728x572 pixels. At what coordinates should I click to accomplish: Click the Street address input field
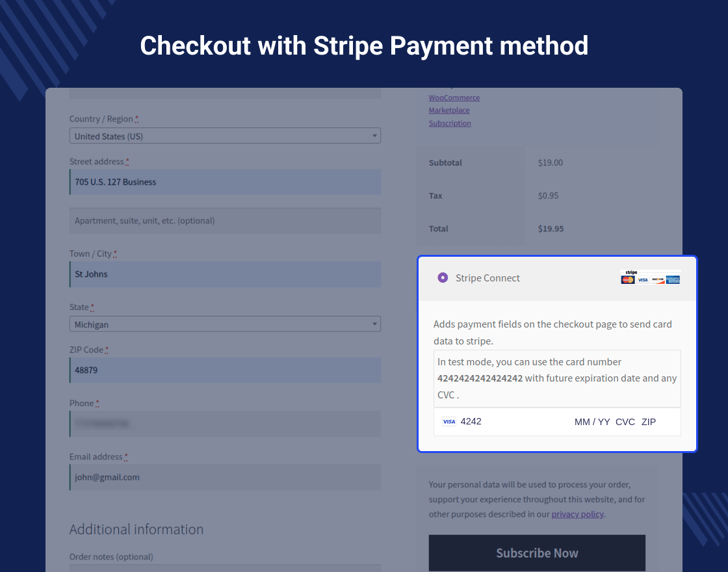(x=225, y=182)
